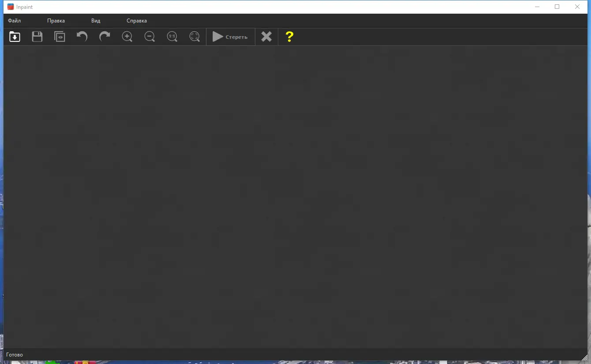591x364 pixels.
Task: Clear selection with the X icon
Action: point(266,37)
